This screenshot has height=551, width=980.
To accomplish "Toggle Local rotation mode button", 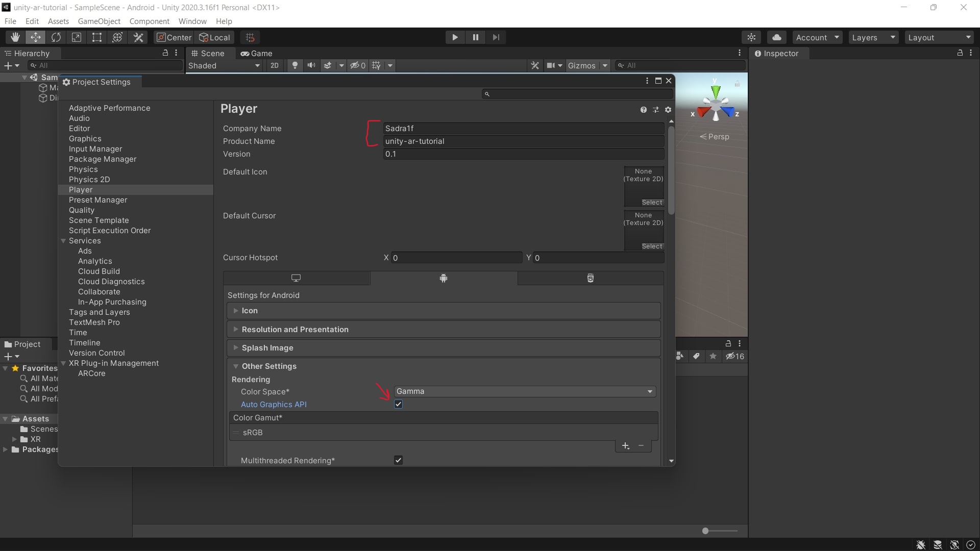I will point(215,37).
